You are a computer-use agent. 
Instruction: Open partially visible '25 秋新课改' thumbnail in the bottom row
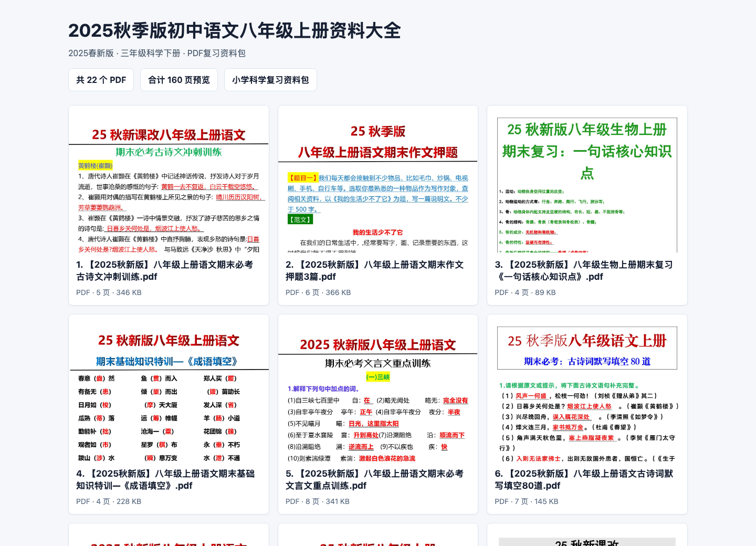click(587, 535)
